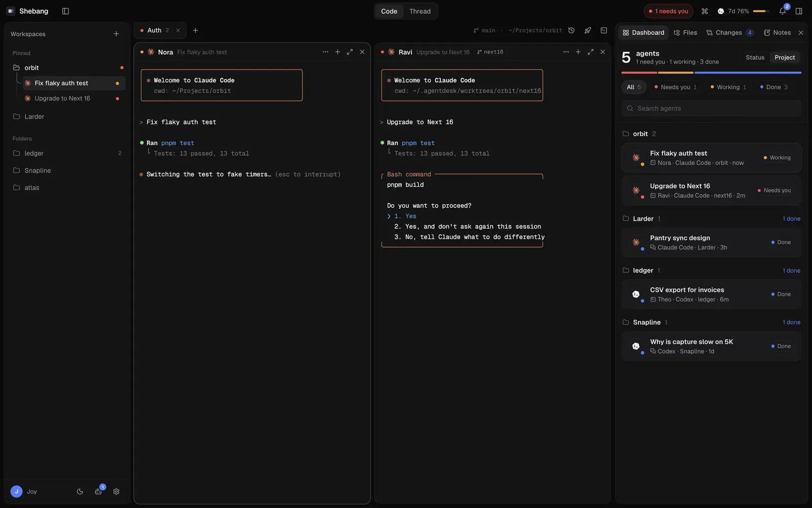812x508 pixels.
Task: Open the Pantry sync design card
Action: [711, 242]
